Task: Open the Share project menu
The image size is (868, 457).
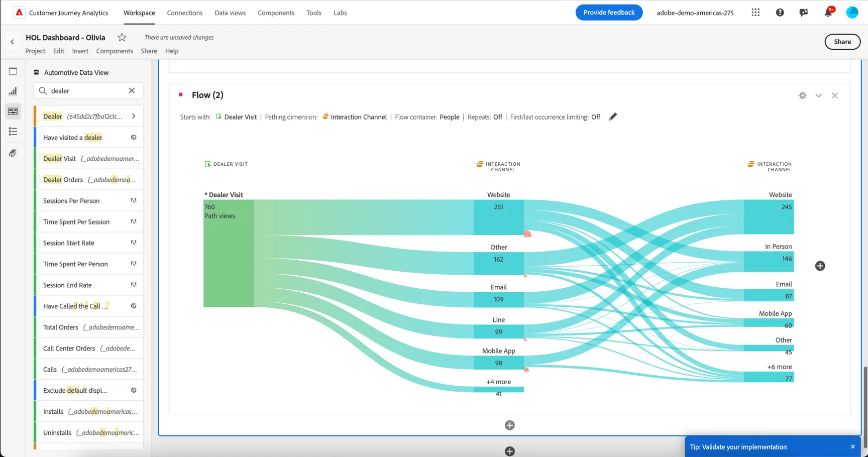Action: pos(149,51)
